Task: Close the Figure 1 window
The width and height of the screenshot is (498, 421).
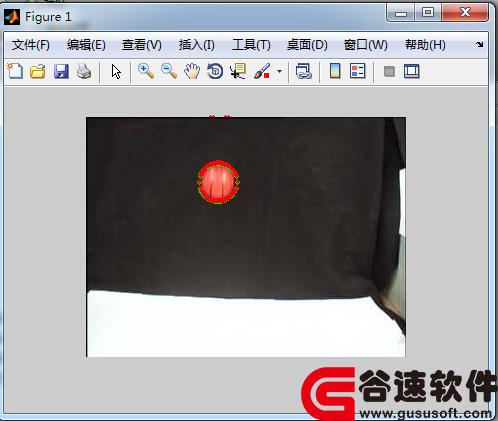Action: click(465, 13)
